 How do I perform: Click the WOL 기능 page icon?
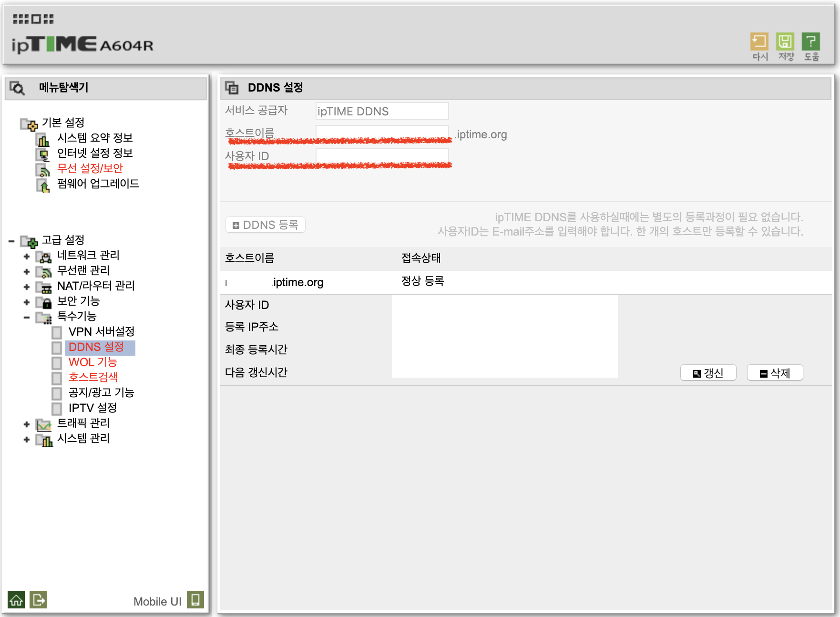tap(57, 363)
